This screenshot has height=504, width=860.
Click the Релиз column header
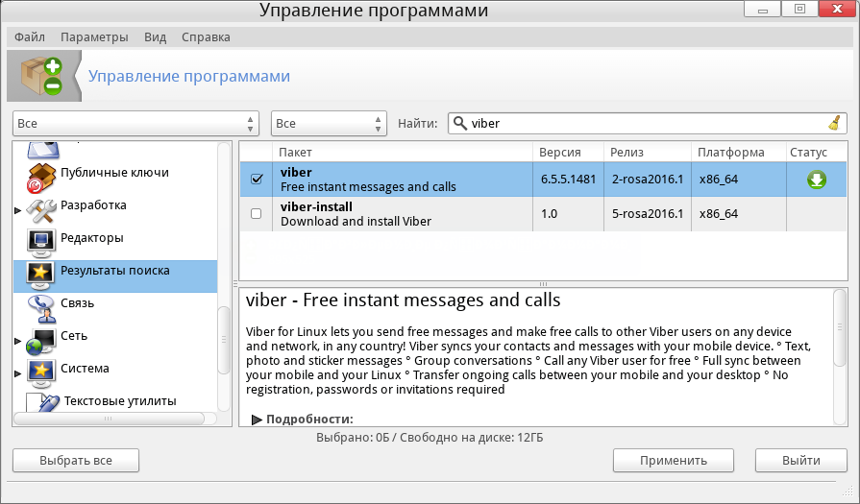pyautogui.click(x=648, y=153)
